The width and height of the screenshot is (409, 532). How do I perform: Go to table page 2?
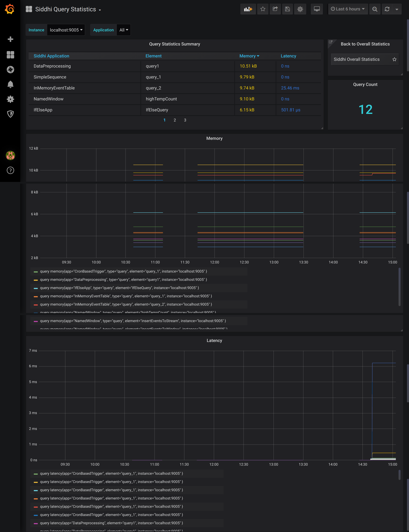click(174, 120)
